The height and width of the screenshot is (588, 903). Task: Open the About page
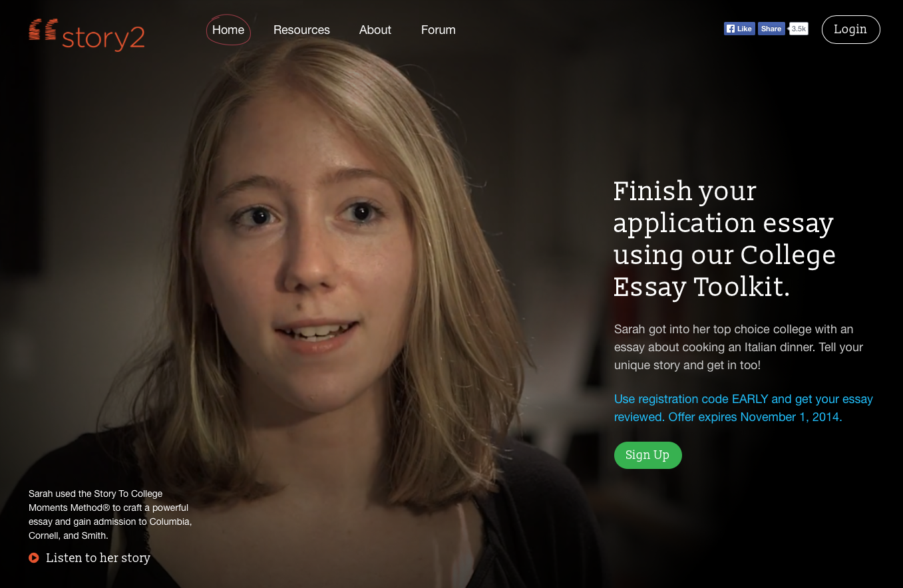pos(375,30)
